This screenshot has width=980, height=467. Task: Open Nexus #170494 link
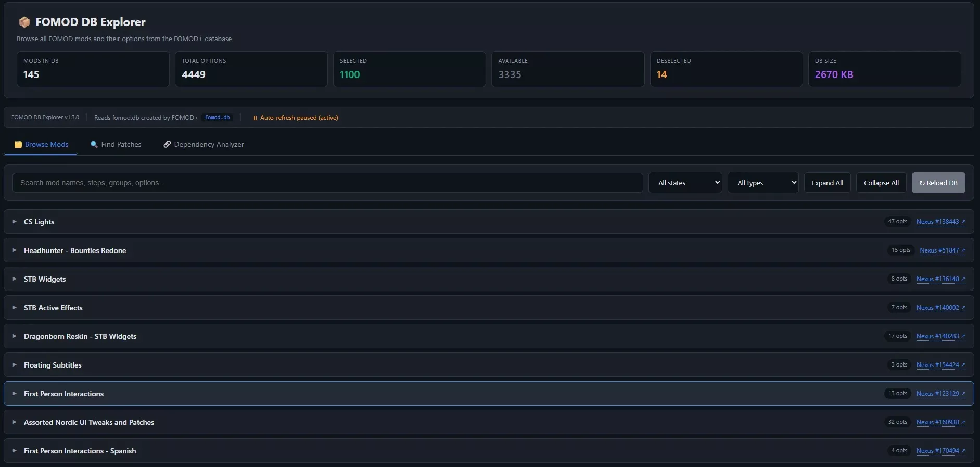point(940,451)
